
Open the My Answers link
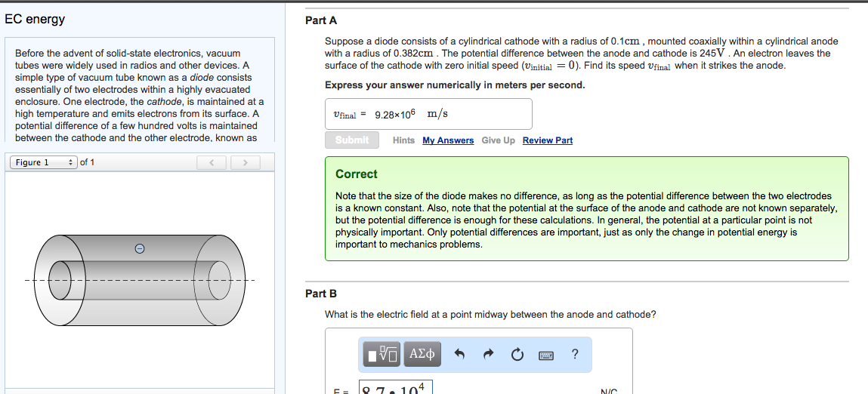(448, 140)
